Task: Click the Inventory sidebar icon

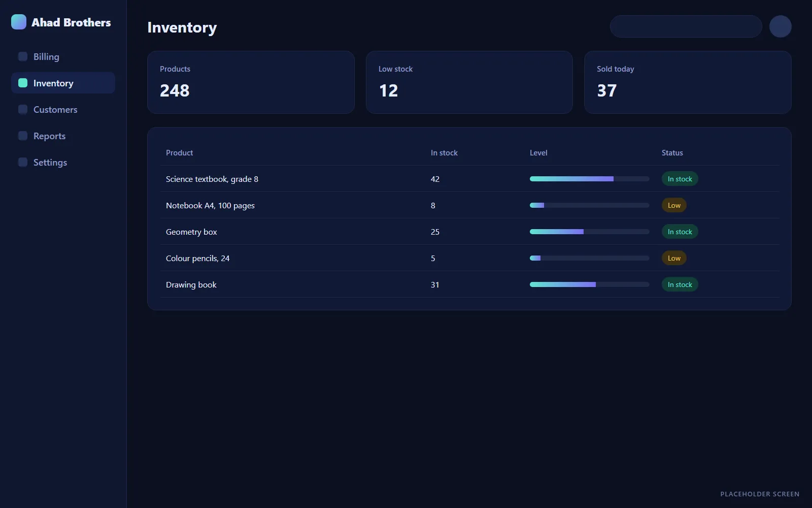Action: (23, 83)
